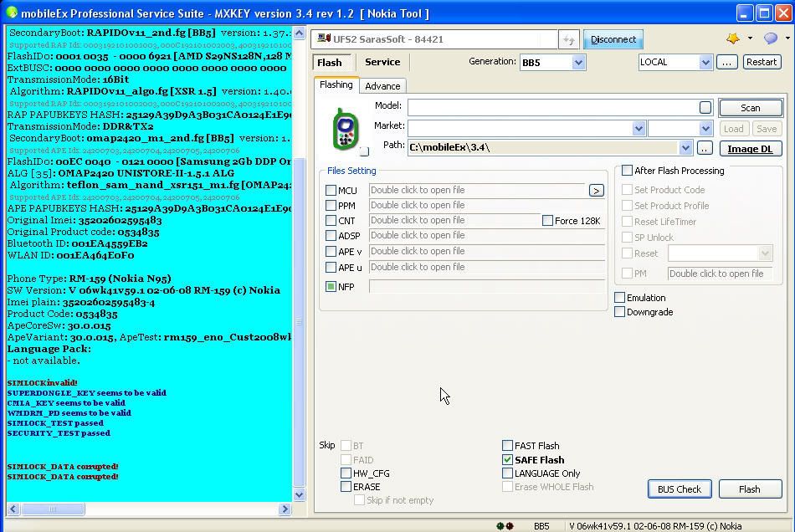
Task: Click the green phone picture icon
Action: (x=346, y=129)
